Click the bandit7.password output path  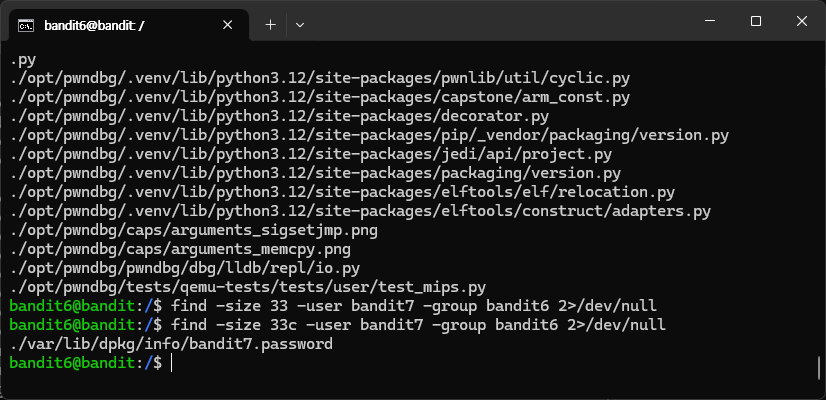171,344
